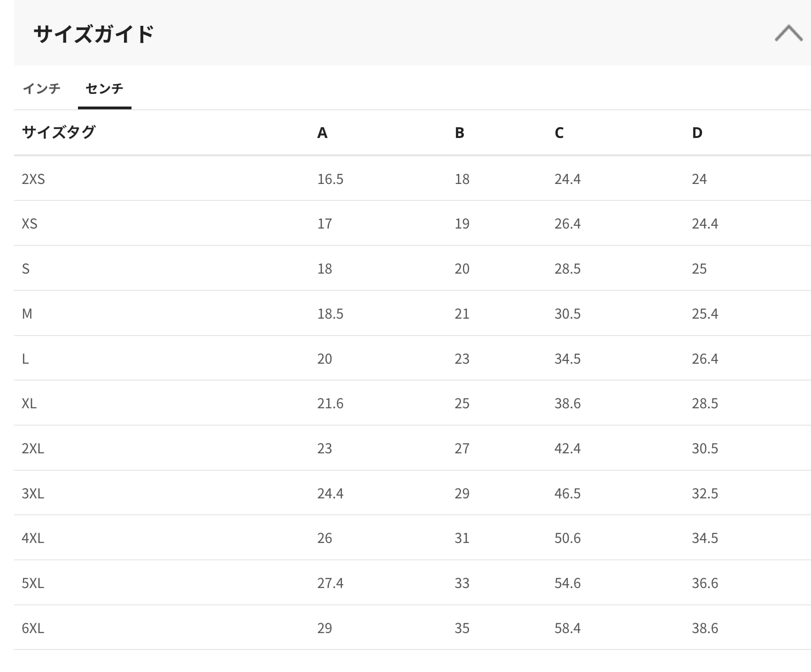Click the サイズガイド heading text
Image resolution: width=811 pixels, height=672 pixels.
point(94,34)
